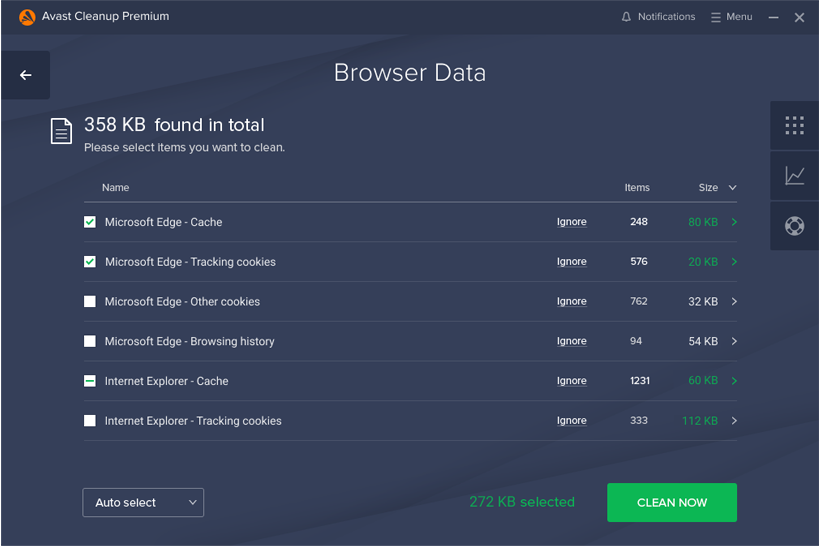Ignore Microsoft Edge - Tracking cookies

(571, 262)
